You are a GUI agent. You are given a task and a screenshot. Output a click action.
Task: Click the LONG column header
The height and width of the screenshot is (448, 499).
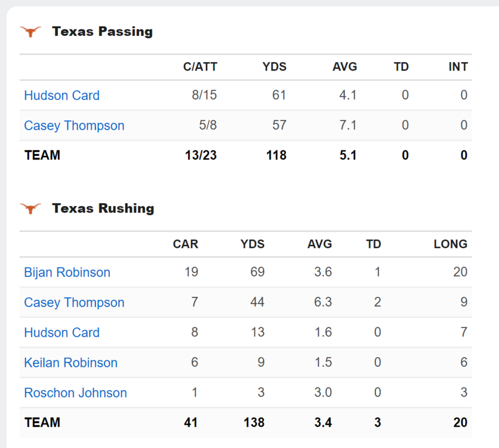point(450,244)
